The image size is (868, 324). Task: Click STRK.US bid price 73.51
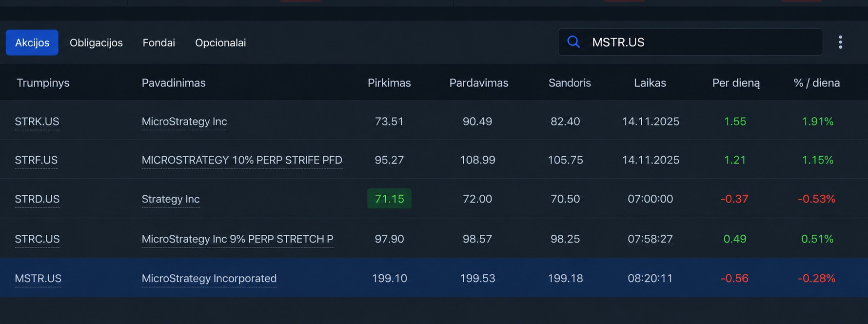(x=389, y=121)
